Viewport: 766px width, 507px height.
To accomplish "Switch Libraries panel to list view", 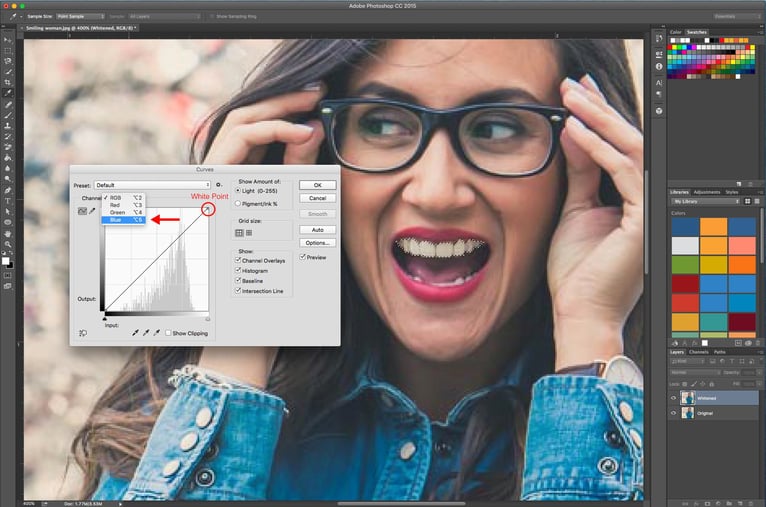I will (x=757, y=201).
